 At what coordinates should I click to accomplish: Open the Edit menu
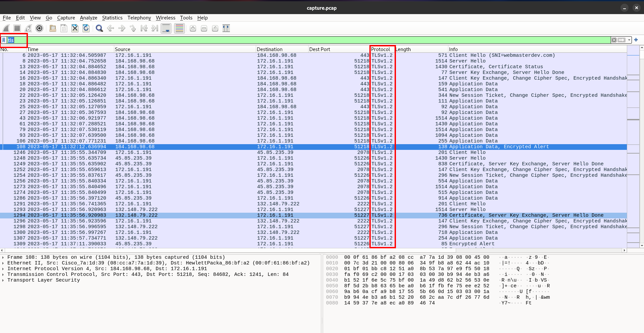pyautogui.click(x=21, y=18)
